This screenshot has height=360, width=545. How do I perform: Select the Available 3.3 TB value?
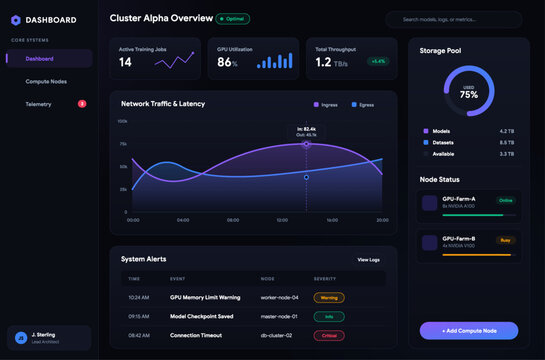click(507, 154)
